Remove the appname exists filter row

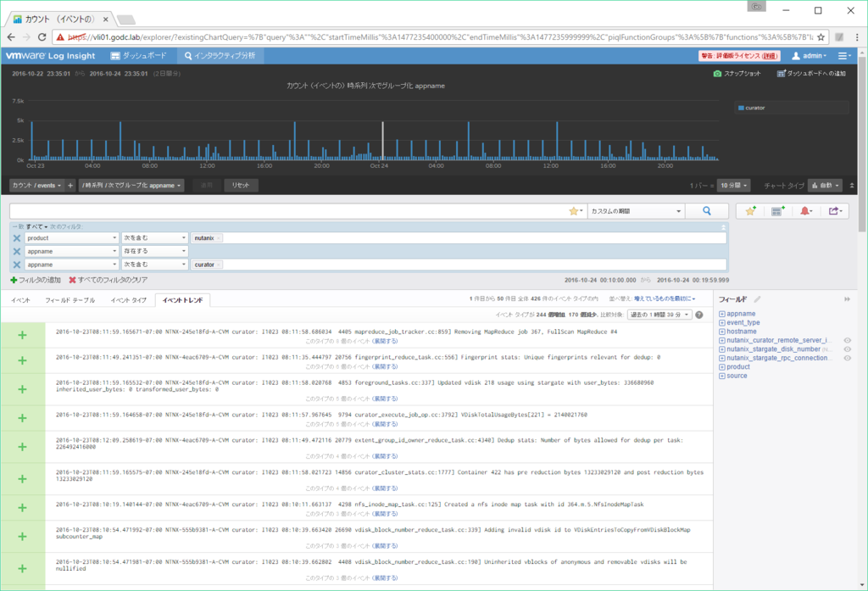17,252
